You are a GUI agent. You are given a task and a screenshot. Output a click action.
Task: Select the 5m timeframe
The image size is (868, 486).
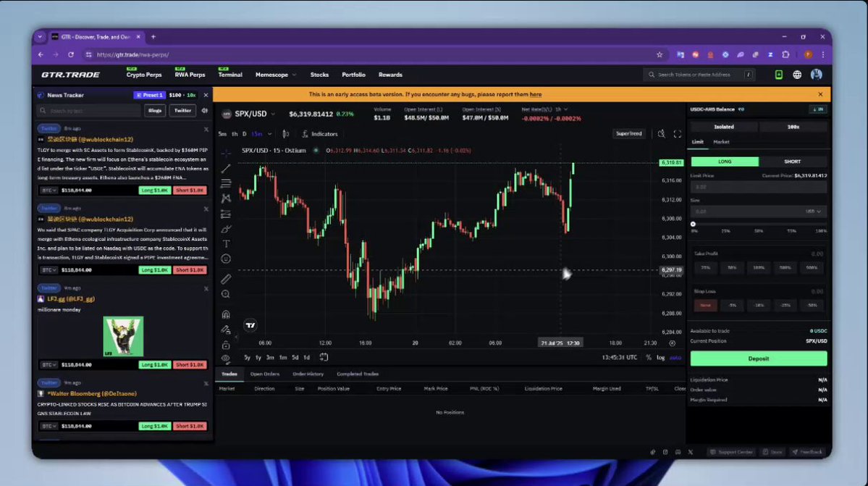tap(222, 134)
